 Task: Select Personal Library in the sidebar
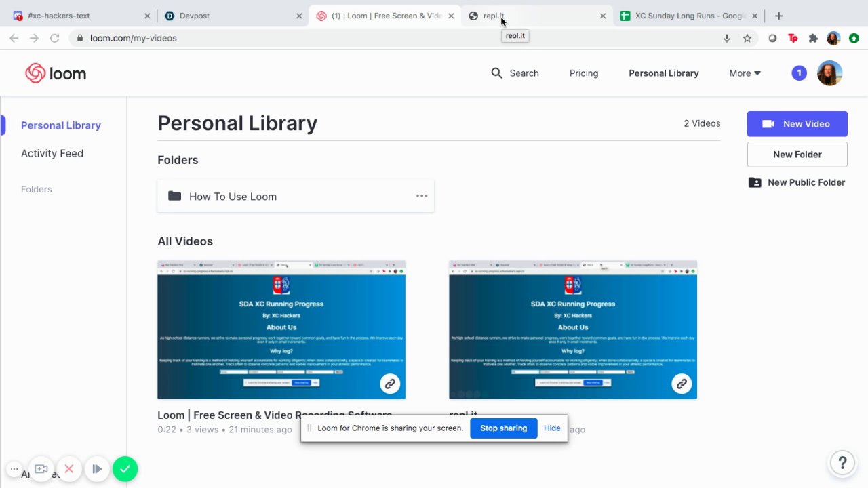click(x=61, y=125)
